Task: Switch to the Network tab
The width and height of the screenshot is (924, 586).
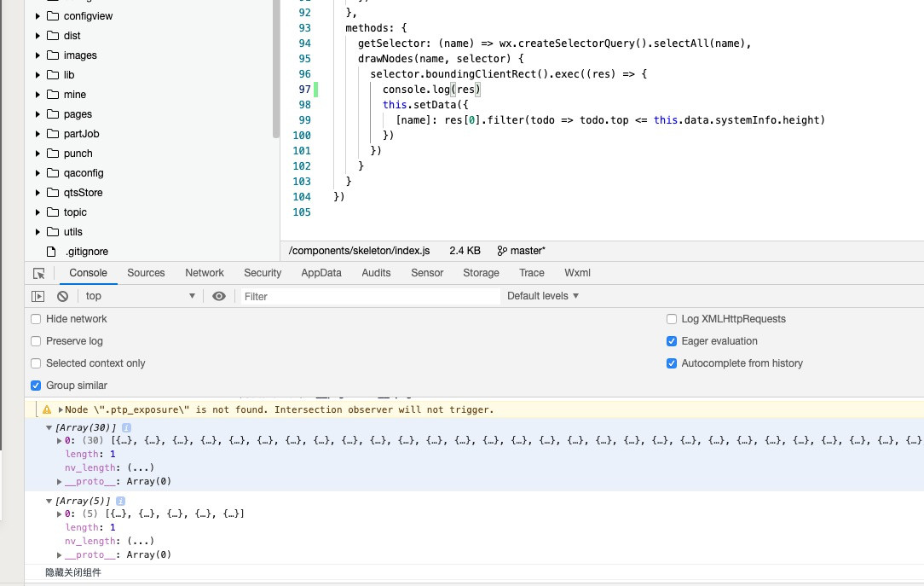Action: point(205,273)
